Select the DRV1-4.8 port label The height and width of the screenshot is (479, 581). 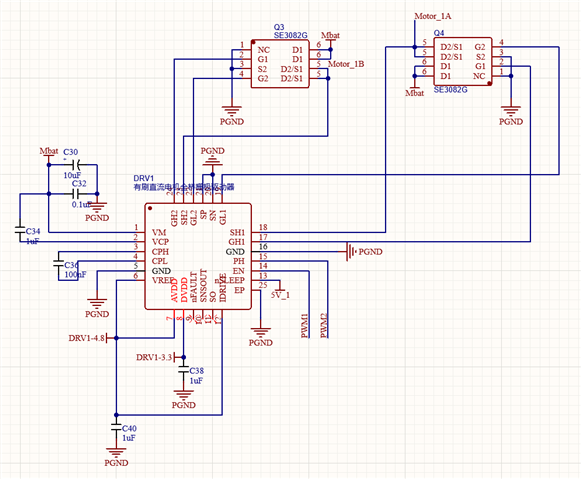pos(88,338)
